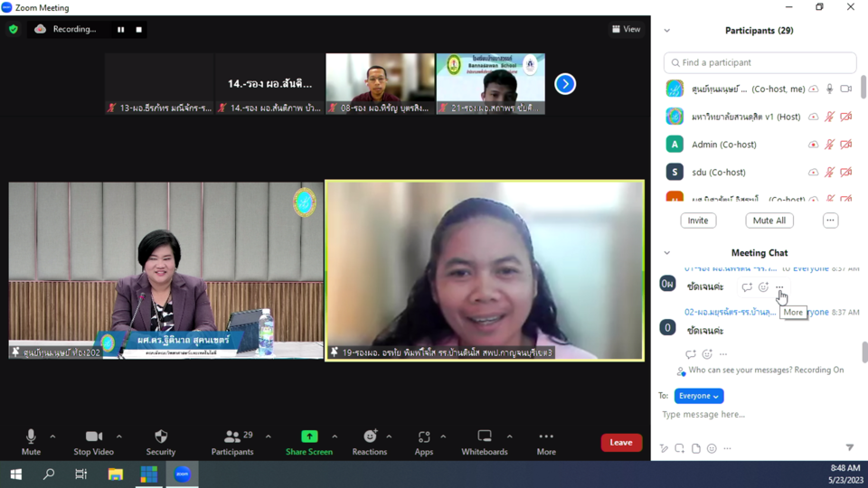Screen dimensions: 868x488
Task: Add emoji reaction to first chat message
Action: coord(763,287)
